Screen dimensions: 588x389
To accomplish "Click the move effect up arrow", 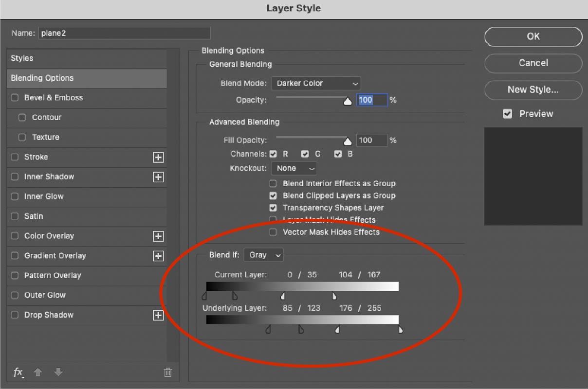I will 38,372.
